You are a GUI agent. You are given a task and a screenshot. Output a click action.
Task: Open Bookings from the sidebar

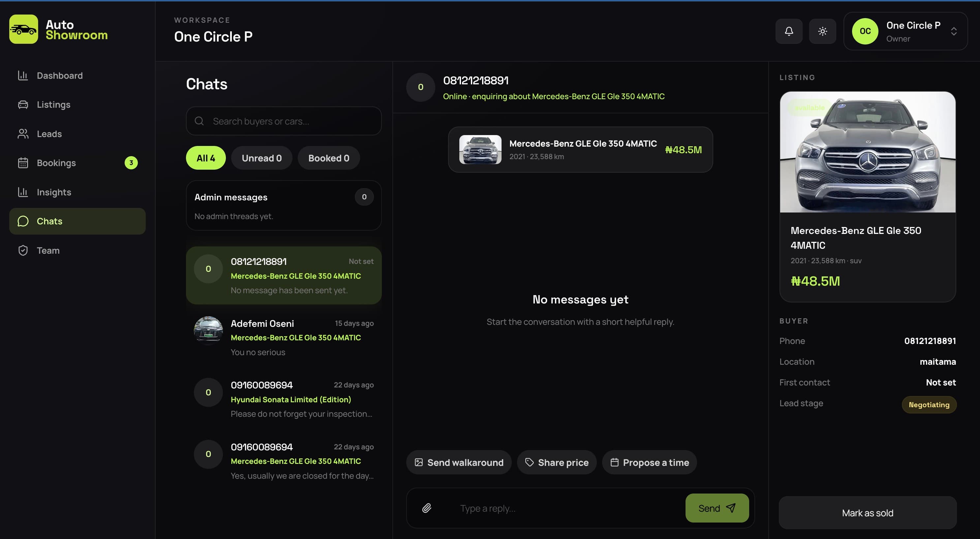[77, 163]
